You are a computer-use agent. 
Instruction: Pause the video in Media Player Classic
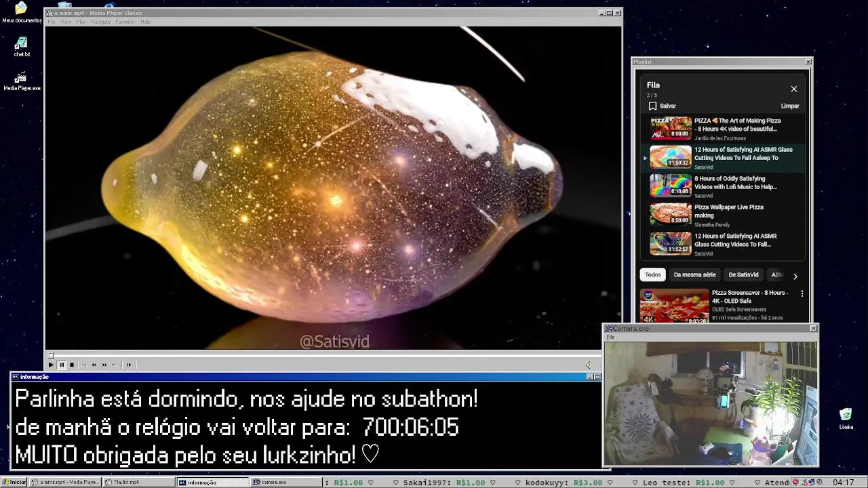click(x=62, y=365)
